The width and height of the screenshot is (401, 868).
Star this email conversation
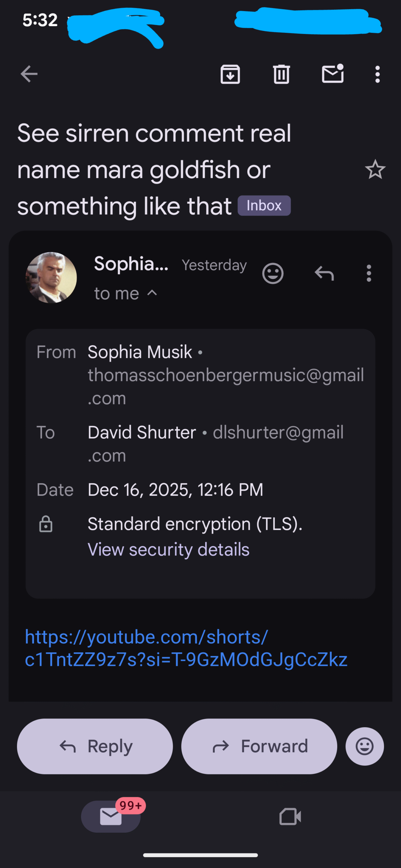coord(375,170)
